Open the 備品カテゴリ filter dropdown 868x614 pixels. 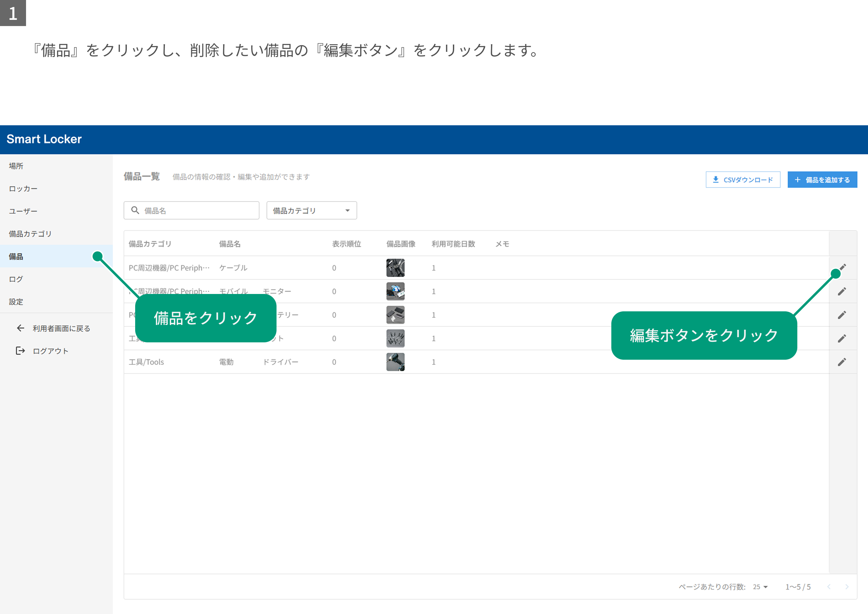[312, 210]
